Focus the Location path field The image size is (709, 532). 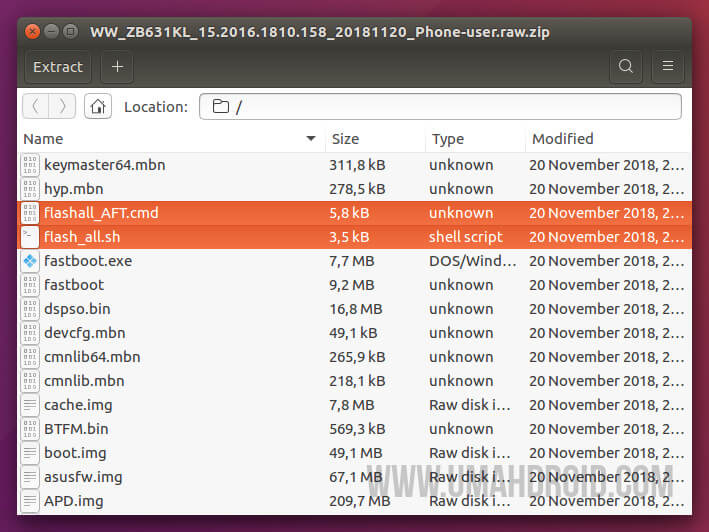[440, 107]
